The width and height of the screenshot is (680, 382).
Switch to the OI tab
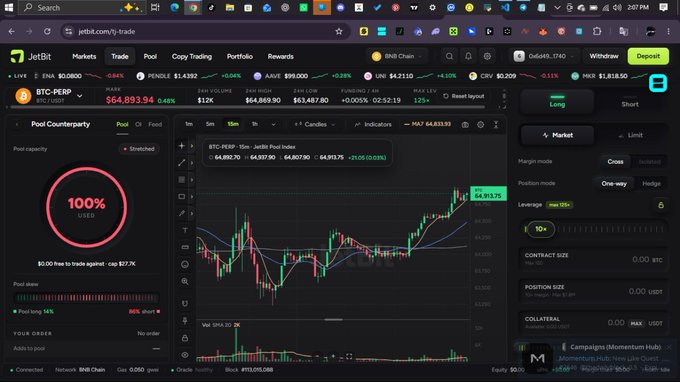point(138,124)
